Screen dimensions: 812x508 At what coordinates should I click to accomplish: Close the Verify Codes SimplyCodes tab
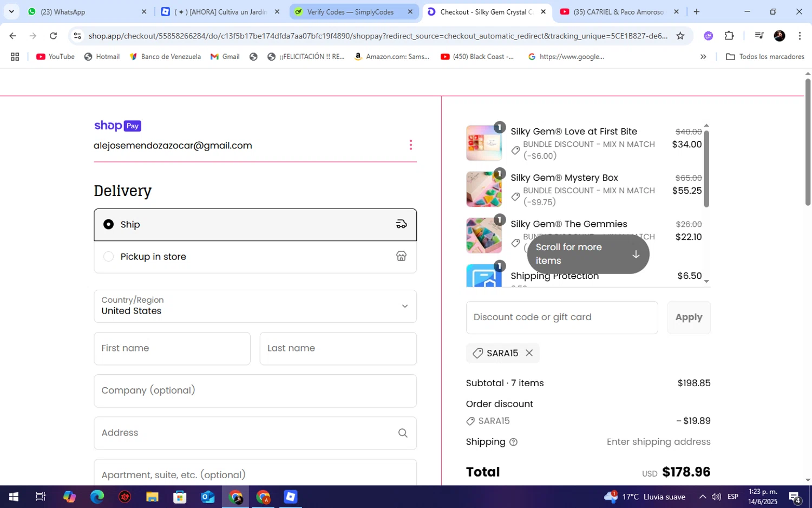pos(410,11)
